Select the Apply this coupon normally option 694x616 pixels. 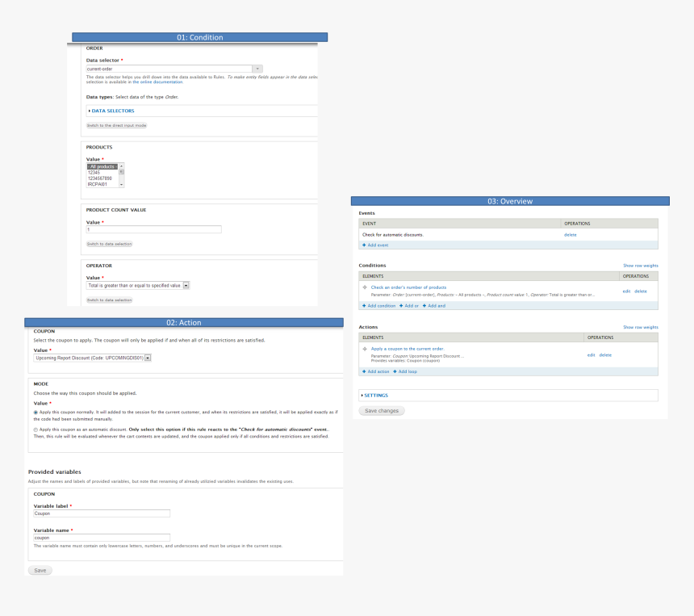(x=36, y=412)
